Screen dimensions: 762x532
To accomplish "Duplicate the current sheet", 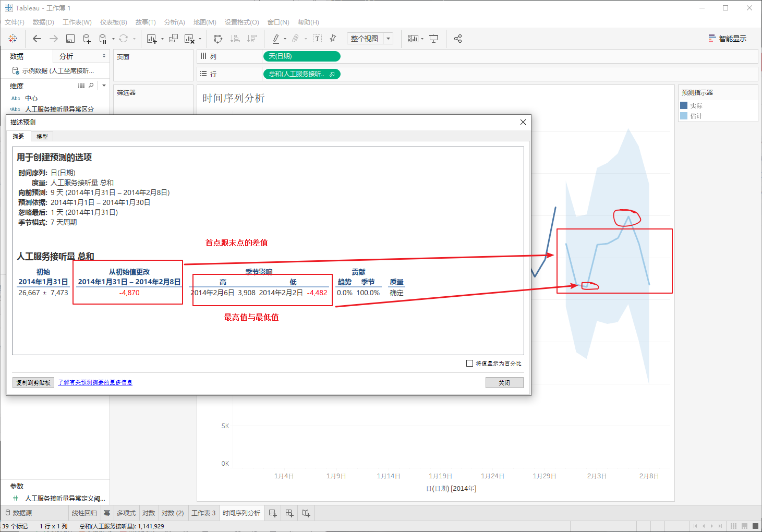I will 173,39.
